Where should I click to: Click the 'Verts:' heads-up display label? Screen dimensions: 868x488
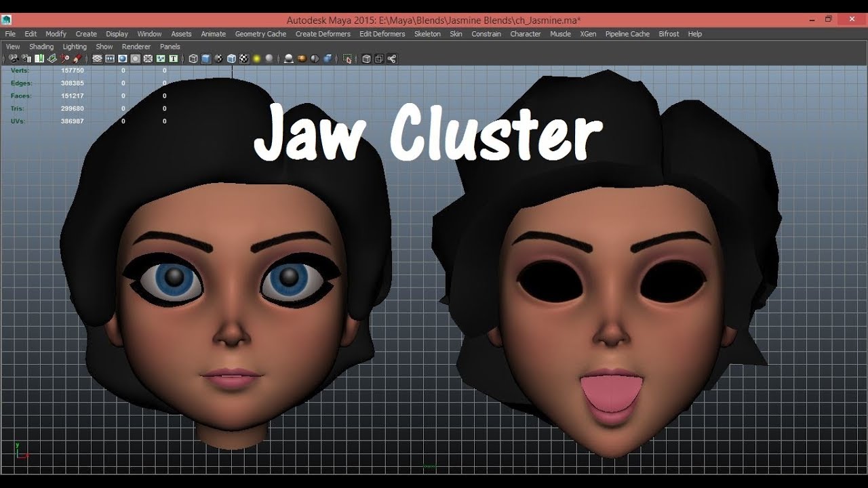20,70
